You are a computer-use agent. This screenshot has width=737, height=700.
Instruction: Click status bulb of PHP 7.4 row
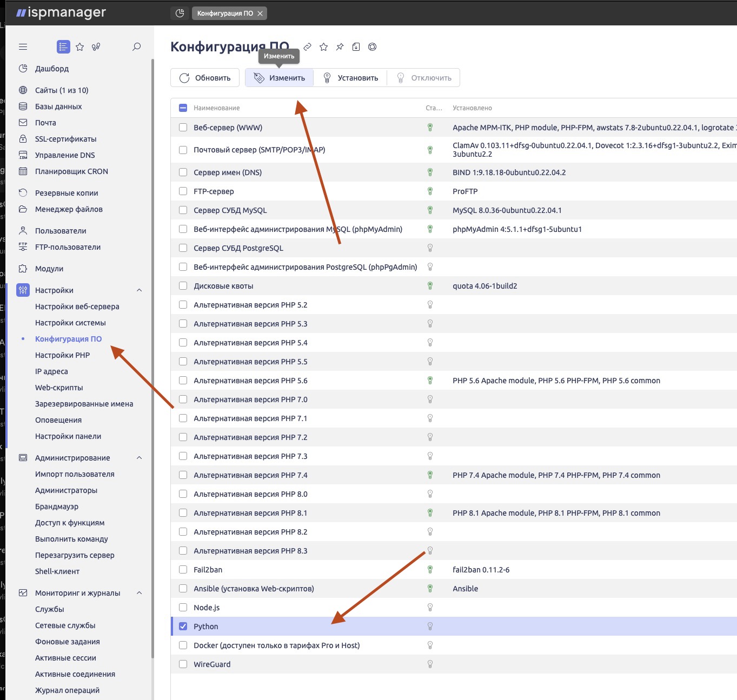(430, 475)
